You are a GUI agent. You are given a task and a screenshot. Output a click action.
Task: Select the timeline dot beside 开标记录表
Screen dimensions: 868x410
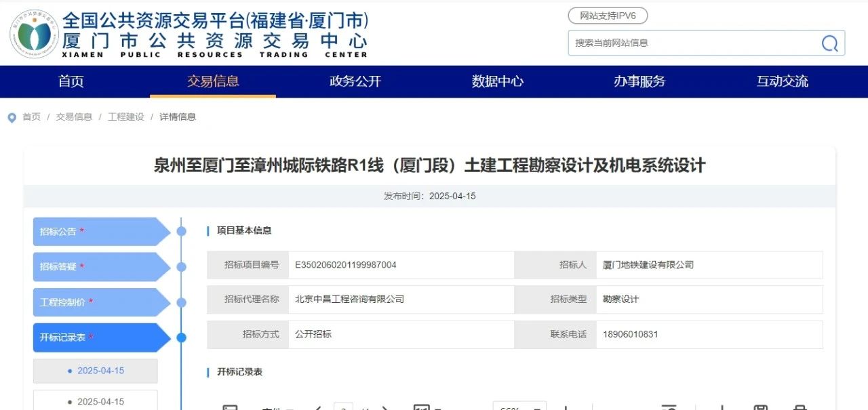tap(181, 337)
